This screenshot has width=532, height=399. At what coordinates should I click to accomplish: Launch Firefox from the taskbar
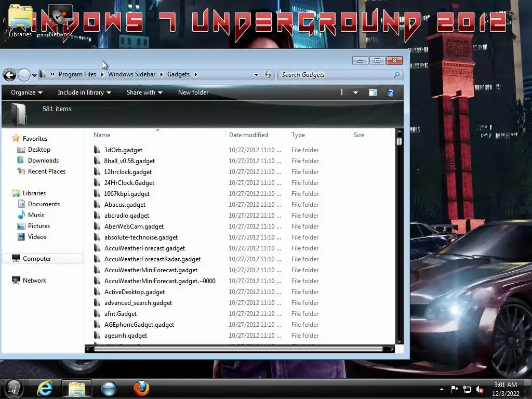[141, 389]
